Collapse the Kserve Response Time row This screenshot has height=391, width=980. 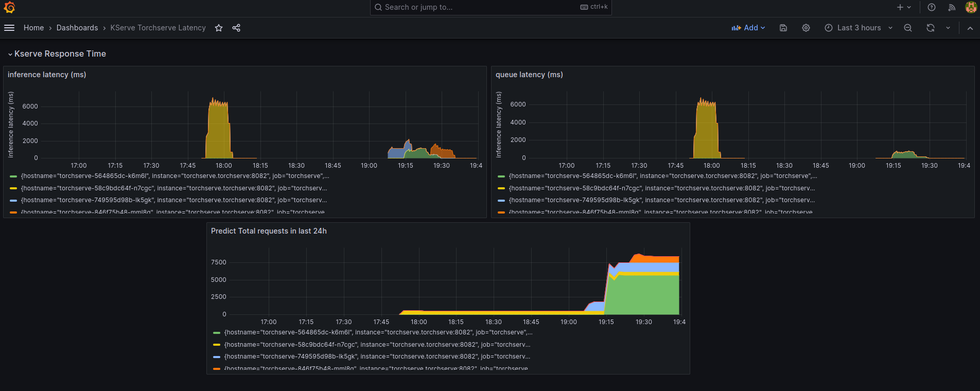coord(10,54)
